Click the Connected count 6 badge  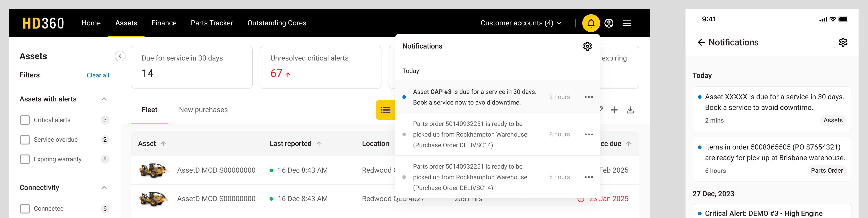pos(105,209)
